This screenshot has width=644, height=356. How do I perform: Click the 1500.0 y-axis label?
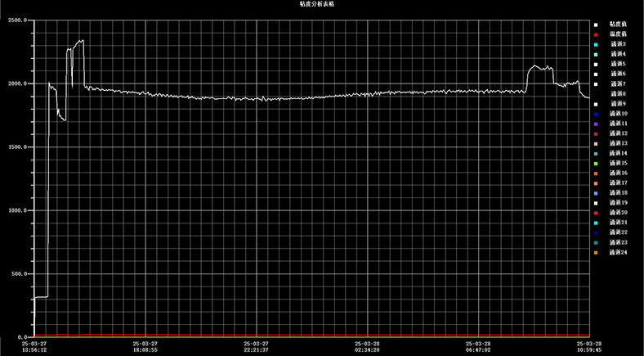(18, 147)
